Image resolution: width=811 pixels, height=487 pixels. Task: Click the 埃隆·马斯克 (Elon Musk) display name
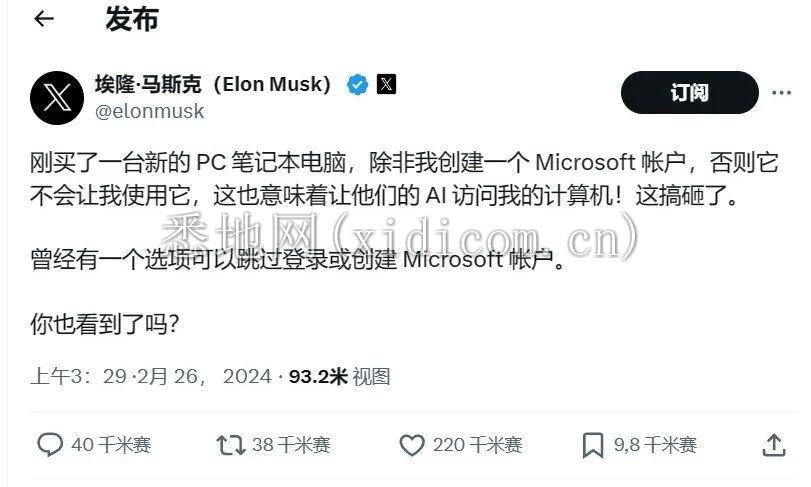click(213, 84)
